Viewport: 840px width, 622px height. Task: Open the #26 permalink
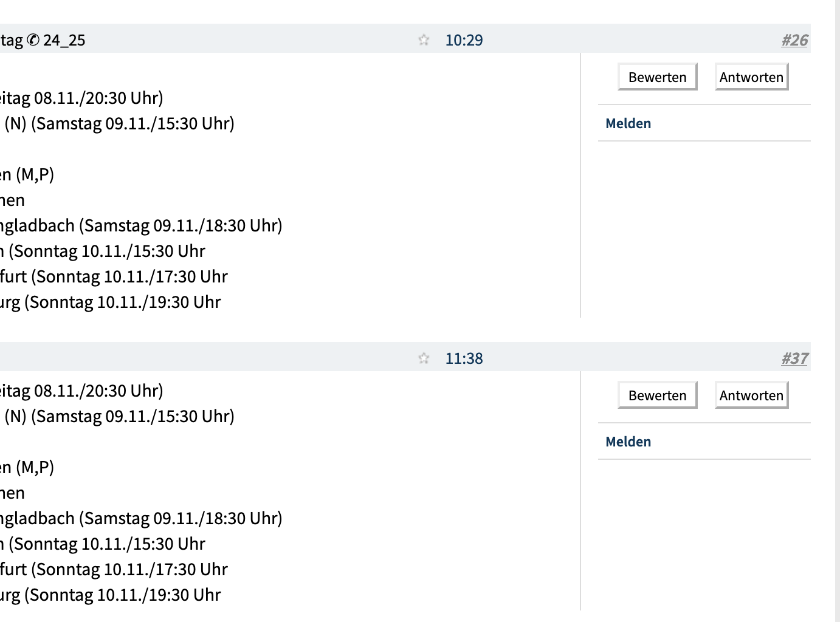pyautogui.click(x=794, y=39)
